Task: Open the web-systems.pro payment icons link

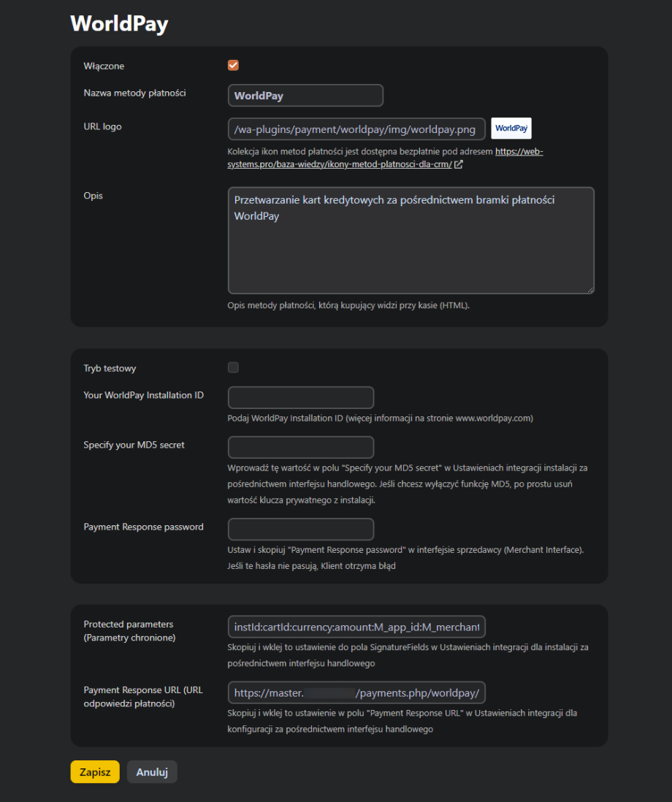Action: coord(519,153)
